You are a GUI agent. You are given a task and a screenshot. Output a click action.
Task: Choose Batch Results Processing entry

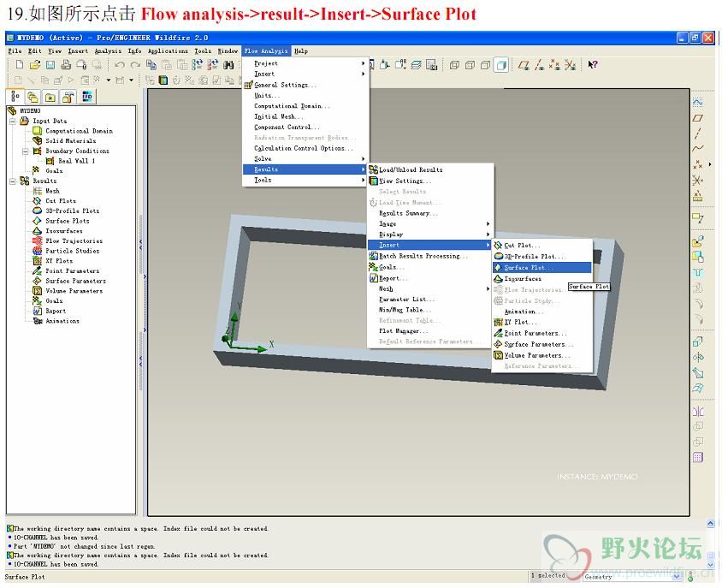pyautogui.click(x=429, y=256)
